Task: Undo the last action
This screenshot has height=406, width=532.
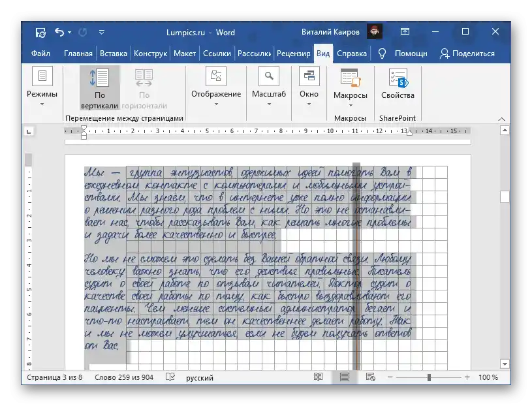Action: click(x=61, y=31)
